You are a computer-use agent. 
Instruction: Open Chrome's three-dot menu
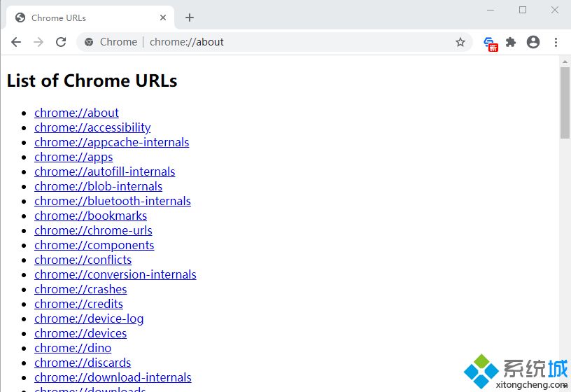[556, 42]
